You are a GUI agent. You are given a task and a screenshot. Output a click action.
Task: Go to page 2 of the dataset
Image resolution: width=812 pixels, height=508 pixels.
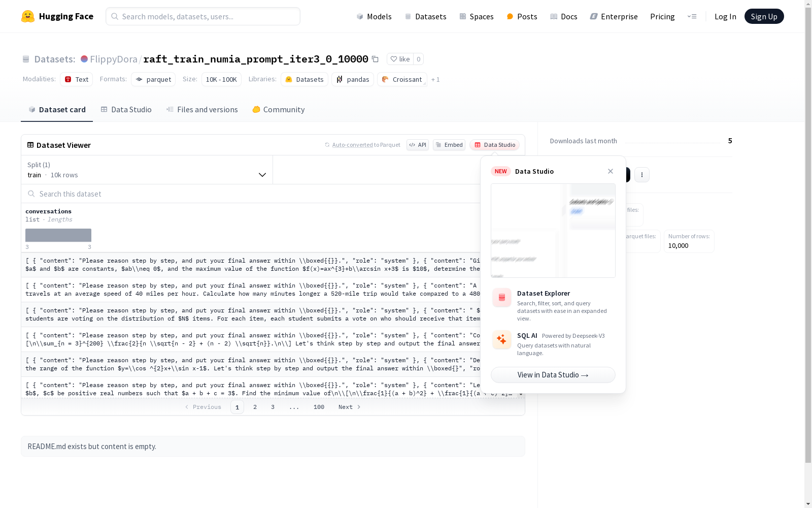tap(255, 407)
